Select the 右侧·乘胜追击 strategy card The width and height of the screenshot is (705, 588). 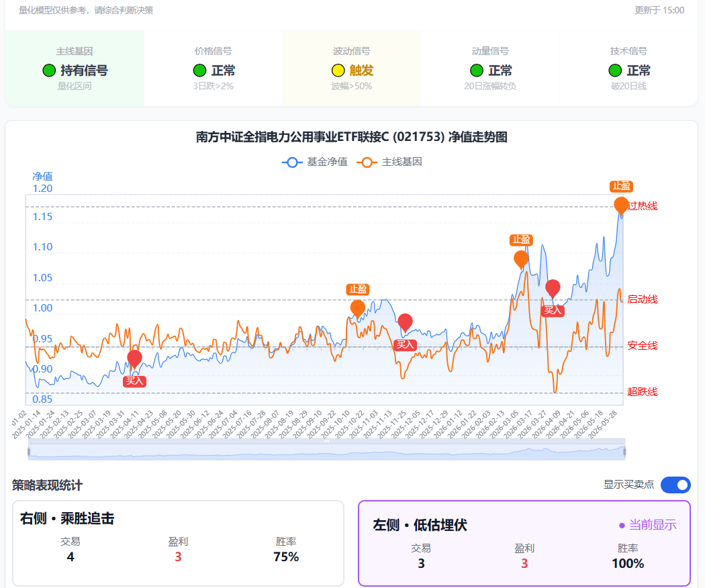point(178,543)
